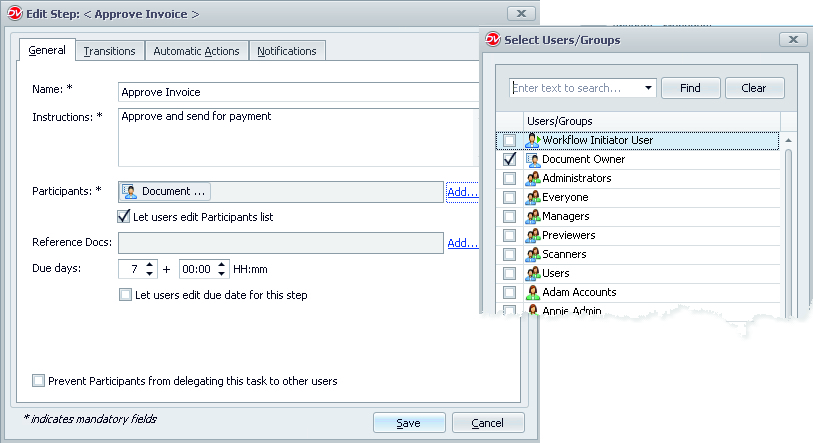Select the 'Previewers' row text
813x443 pixels.
point(569,236)
